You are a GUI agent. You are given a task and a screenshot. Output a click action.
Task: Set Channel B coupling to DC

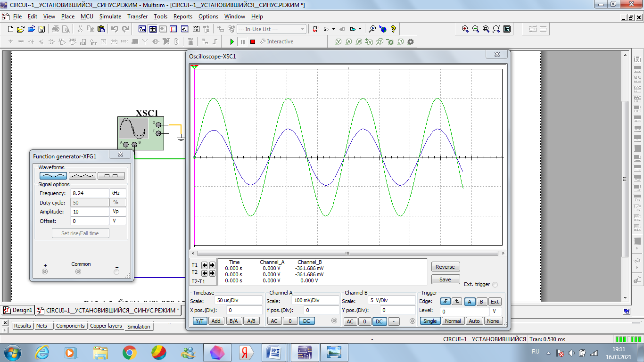[x=379, y=321]
